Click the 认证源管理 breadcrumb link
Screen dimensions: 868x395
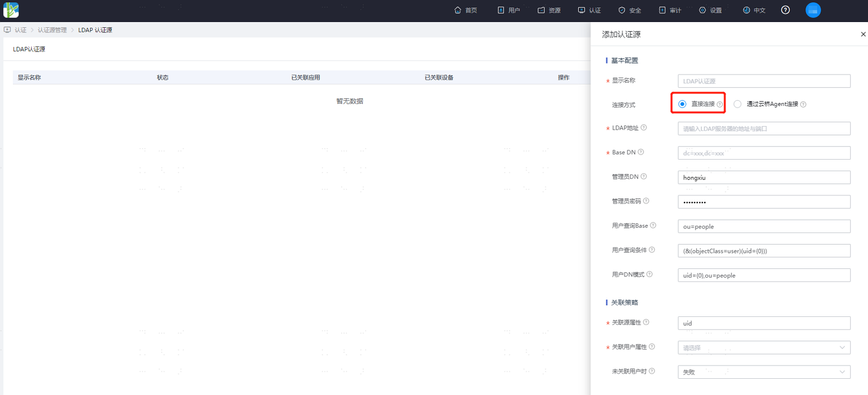coord(52,30)
